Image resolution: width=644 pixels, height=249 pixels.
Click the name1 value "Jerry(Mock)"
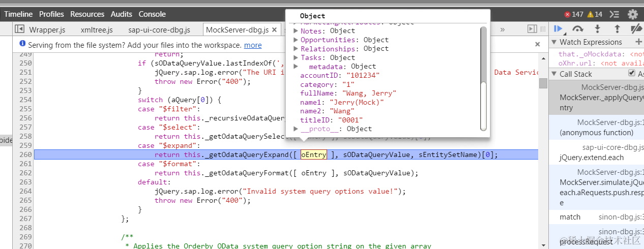tap(357, 102)
